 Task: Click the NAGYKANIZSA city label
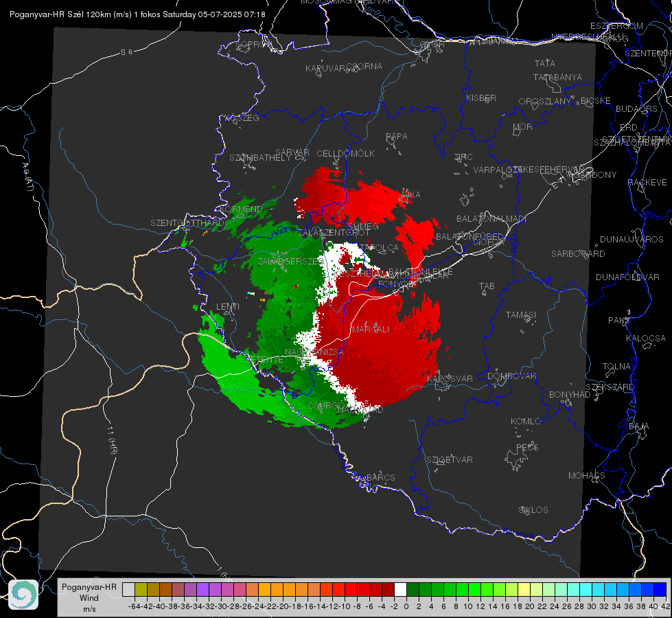click(314, 352)
